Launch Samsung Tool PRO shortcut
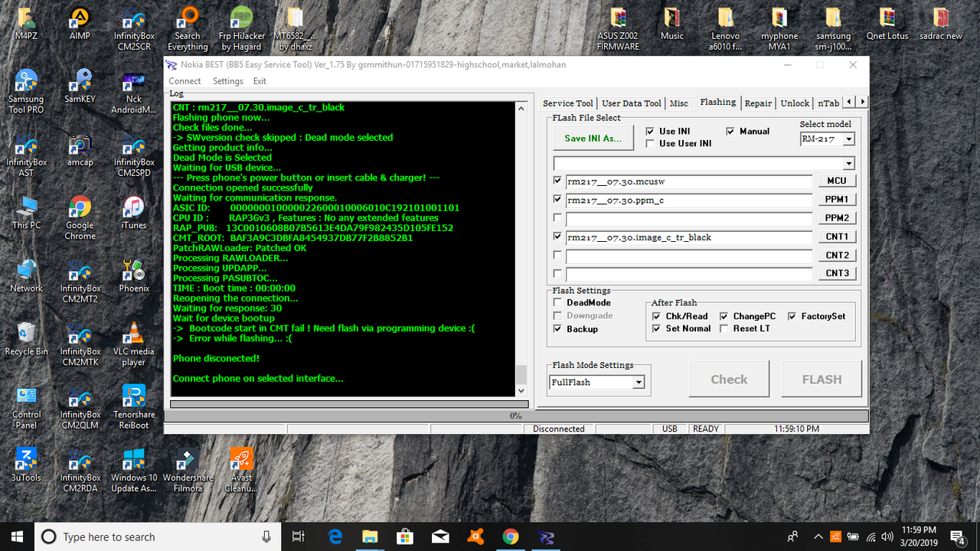The width and height of the screenshot is (980, 551). [x=26, y=91]
